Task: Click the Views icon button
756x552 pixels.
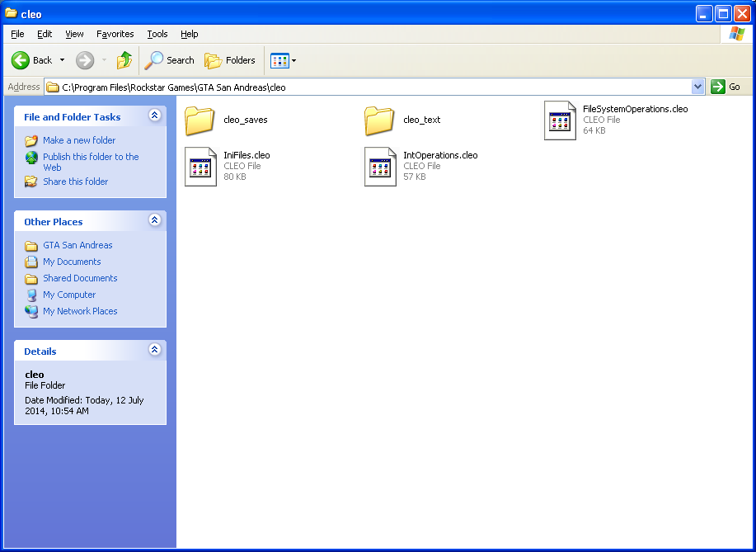Action: click(x=279, y=60)
